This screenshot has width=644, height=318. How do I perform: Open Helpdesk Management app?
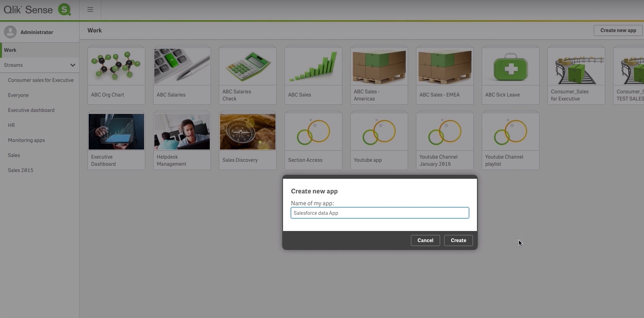click(182, 141)
